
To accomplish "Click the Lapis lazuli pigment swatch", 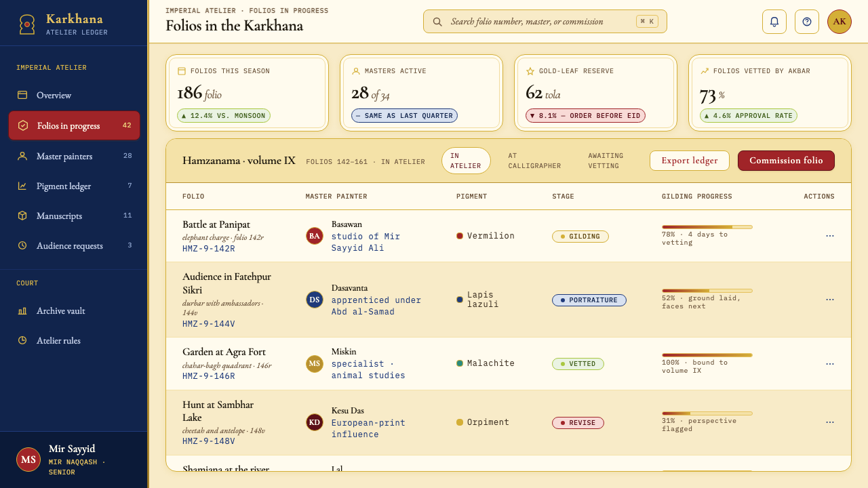I will [460, 300].
